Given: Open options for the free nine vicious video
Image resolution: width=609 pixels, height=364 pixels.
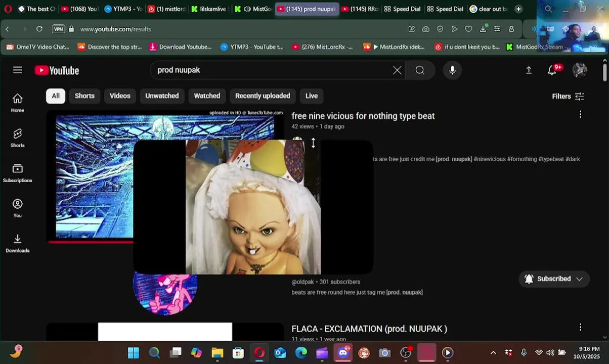Looking at the screenshot, I should (580, 115).
